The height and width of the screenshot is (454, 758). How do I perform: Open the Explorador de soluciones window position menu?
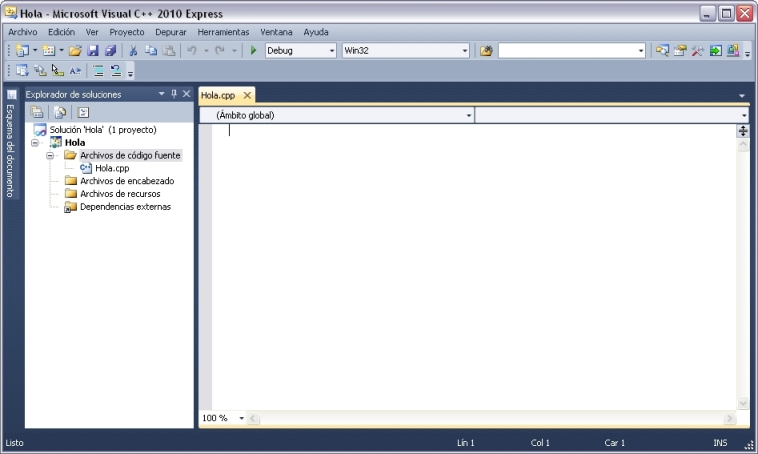(x=161, y=94)
